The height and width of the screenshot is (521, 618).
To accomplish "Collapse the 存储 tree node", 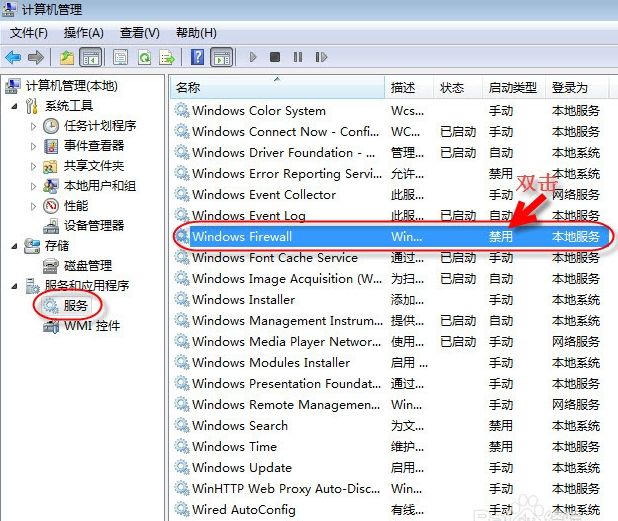I will (15, 246).
